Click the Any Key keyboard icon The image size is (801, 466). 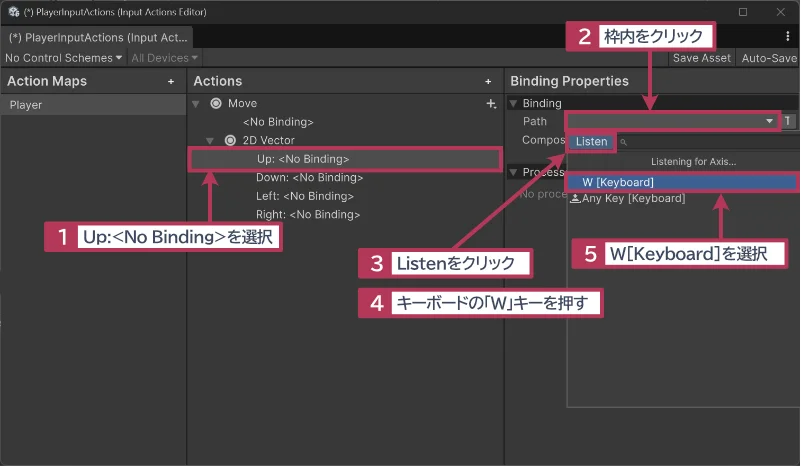pyautogui.click(x=575, y=198)
